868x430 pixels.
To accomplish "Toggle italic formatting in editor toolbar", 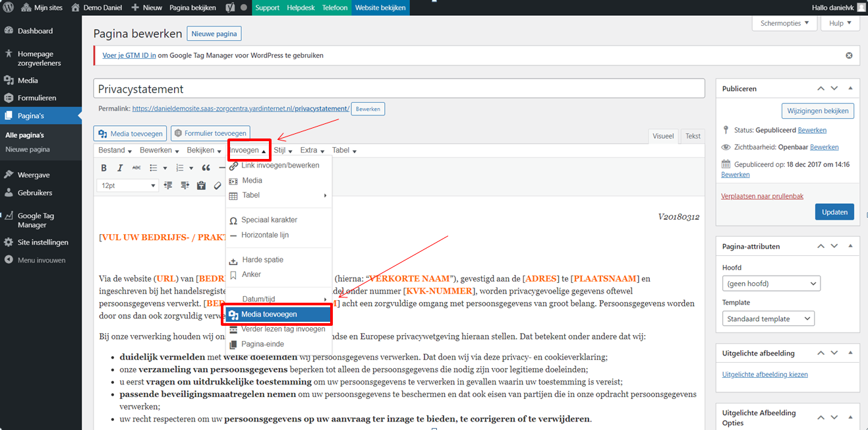I will [x=120, y=168].
